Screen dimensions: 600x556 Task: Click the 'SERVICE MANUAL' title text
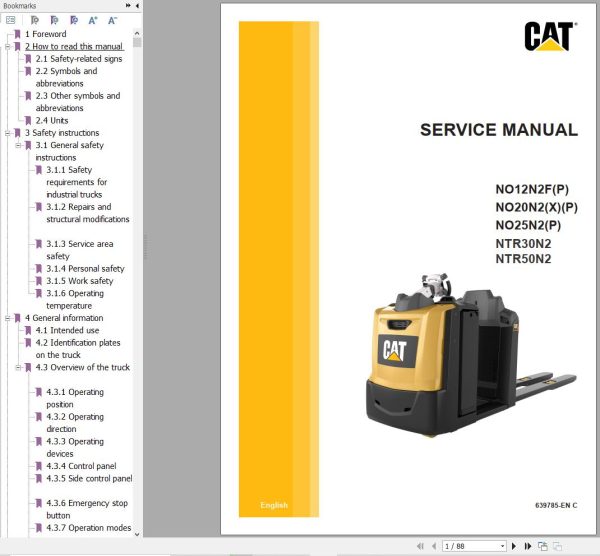click(x=499, y=130)
